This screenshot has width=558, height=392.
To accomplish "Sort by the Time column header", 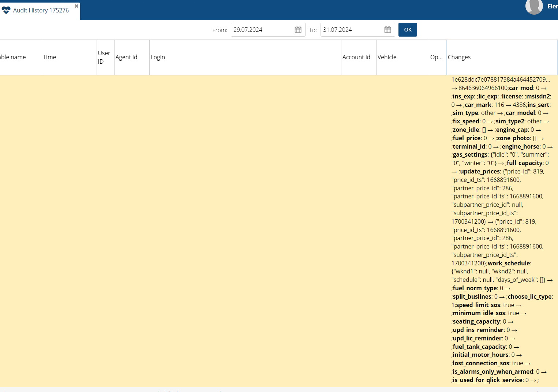I will click(50, 57).
